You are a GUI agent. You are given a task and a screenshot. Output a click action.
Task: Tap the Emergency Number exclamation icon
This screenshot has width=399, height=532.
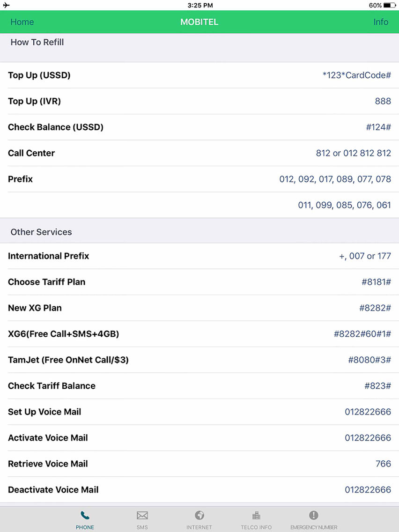point(313,515)
